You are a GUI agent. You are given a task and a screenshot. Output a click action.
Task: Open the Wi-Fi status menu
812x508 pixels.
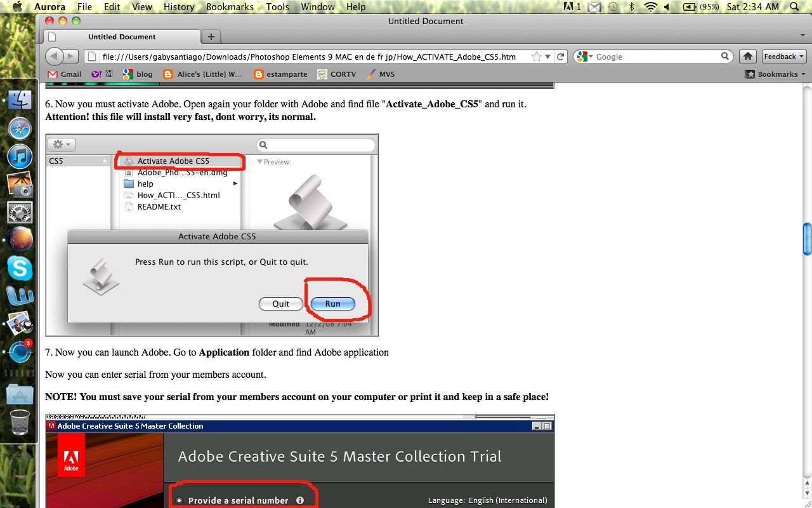coord(650,7)
